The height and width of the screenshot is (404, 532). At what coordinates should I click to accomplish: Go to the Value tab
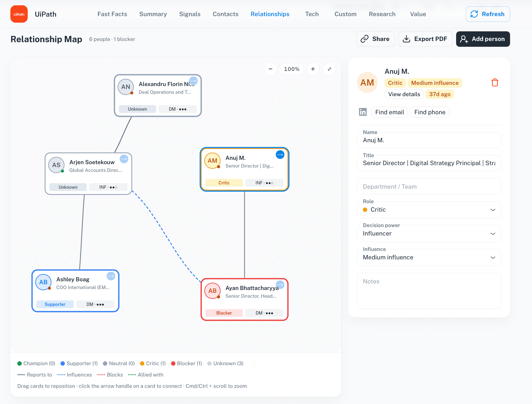(418, 14)
